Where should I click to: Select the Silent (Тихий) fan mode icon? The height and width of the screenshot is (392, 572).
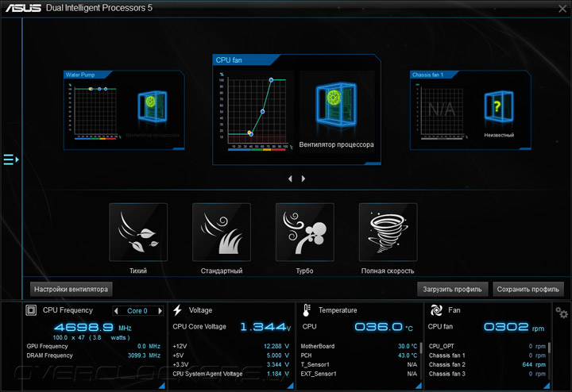(138, 233)
